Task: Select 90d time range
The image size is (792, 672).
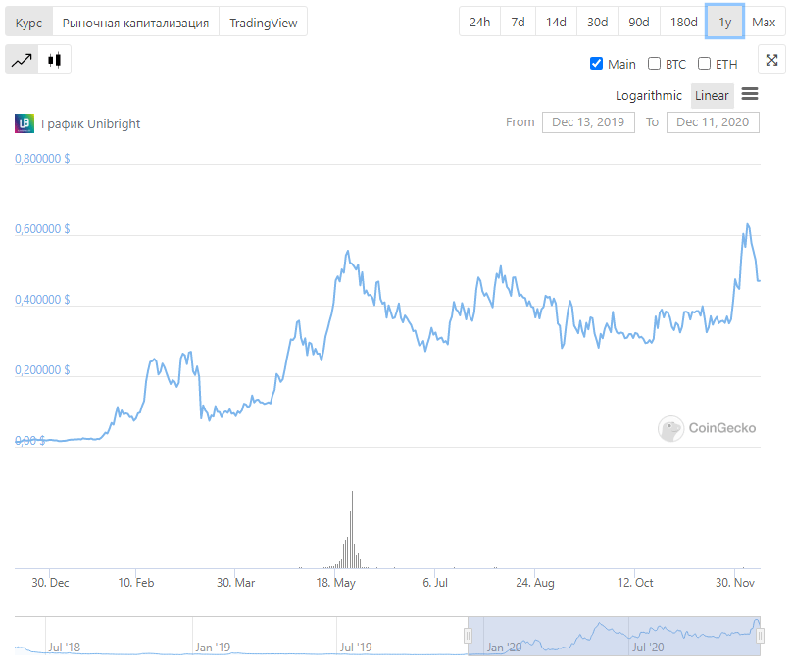Action: 639,22
